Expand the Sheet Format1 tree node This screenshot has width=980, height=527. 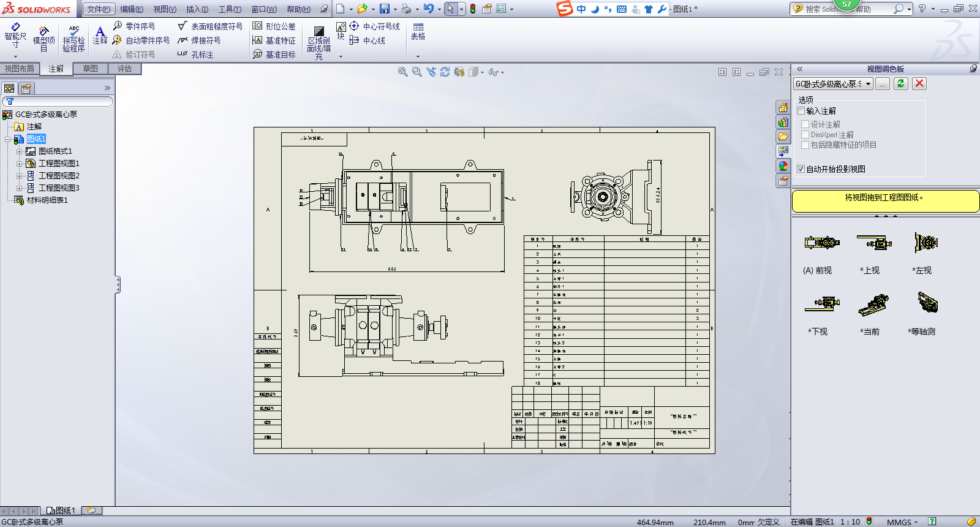point(19,151)
